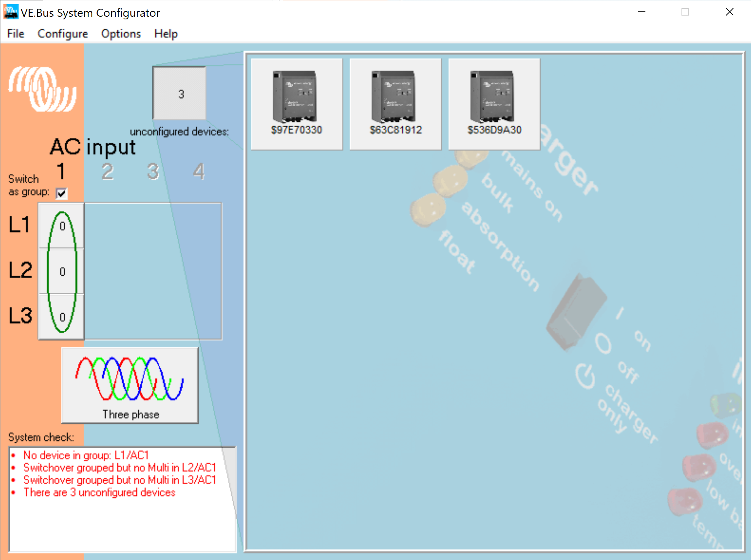Open the Configure menu
This screenshot has width=751, height=560.
tap(63, 34)
